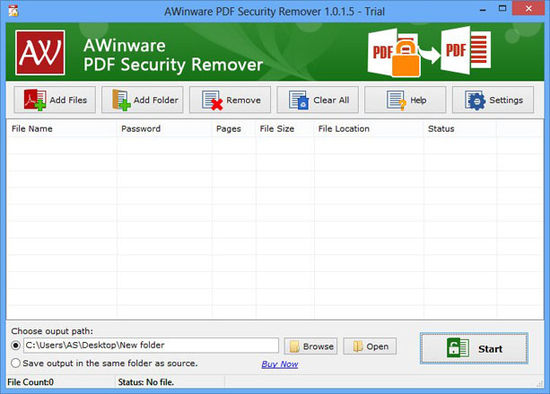The width and height of the screenshot is (550, 394).
Task: Click Start to begin removing security
Action: click(474, 348)
